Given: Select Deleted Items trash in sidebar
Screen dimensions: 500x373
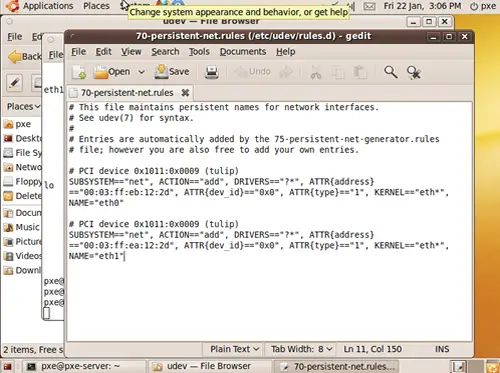Looking at the screenshot, I should [23, 196].
